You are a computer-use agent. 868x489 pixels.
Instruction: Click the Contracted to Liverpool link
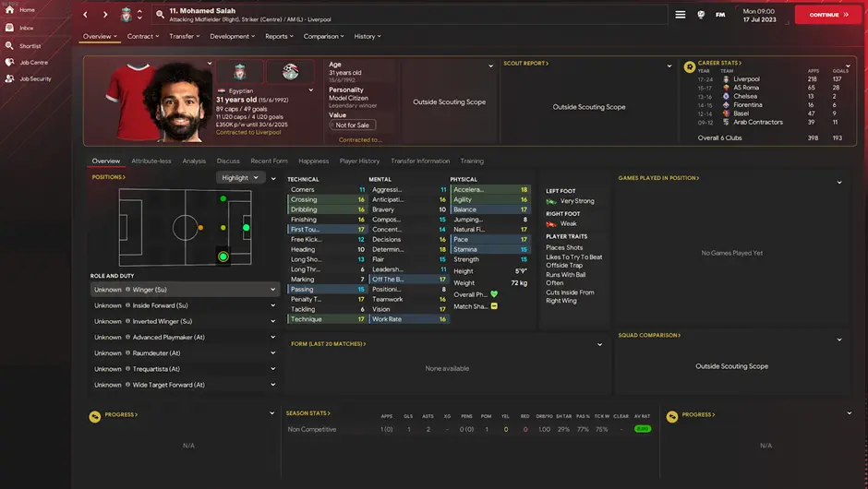point(248,132)
